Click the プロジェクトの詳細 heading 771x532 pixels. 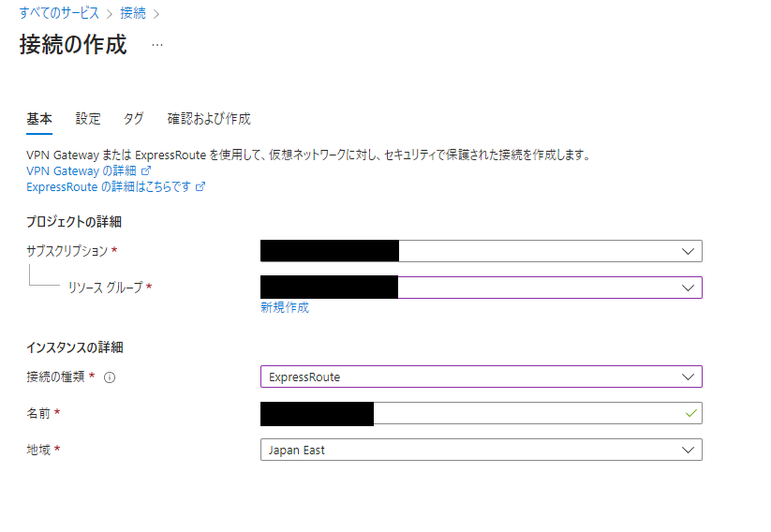(74, 222)
